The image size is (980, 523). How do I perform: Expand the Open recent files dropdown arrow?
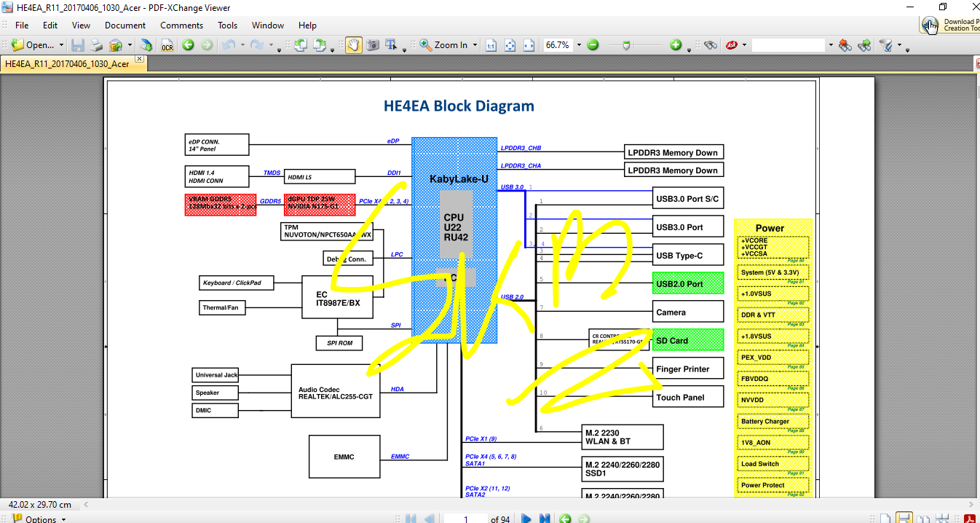click(x=61, y=45)
